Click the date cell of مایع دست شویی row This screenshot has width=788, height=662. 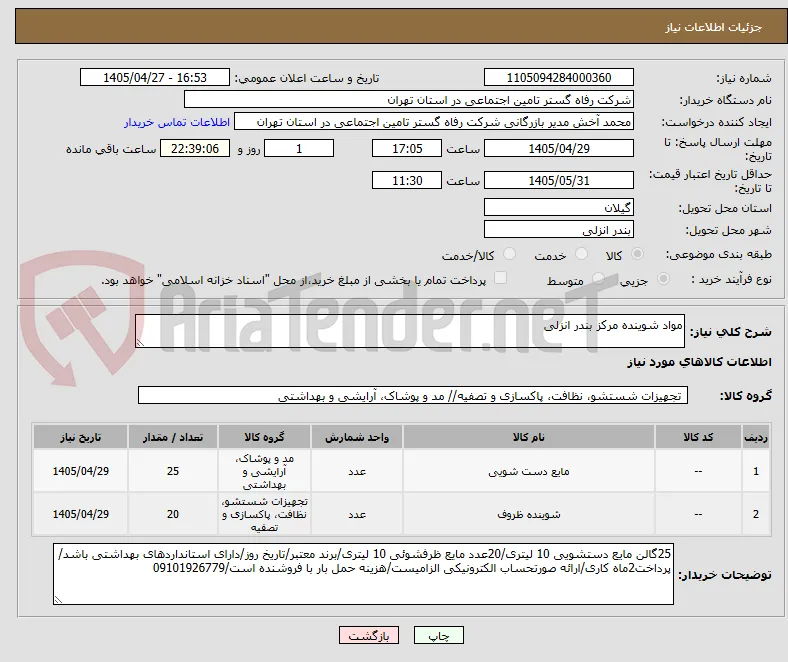tap(80, 471)
